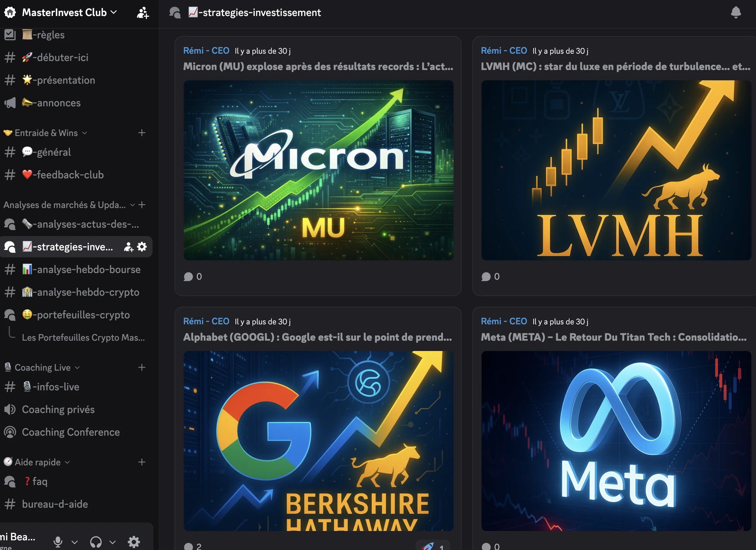This screenshot has width=756, height=550.
Task: Open Les Portefeuilles Crypto Mas... thread
Action: [x=83, y=338]
